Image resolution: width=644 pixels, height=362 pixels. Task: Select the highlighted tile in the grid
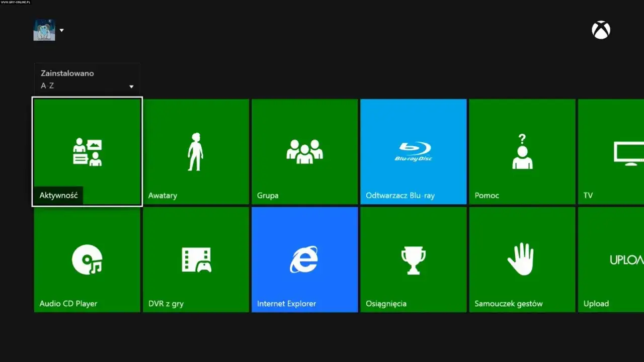pyautogui.click(x=87, y=151)
